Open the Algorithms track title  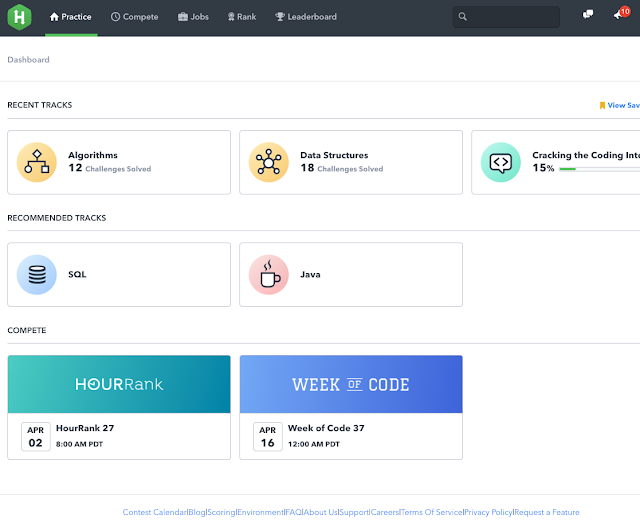pos(93,155)
